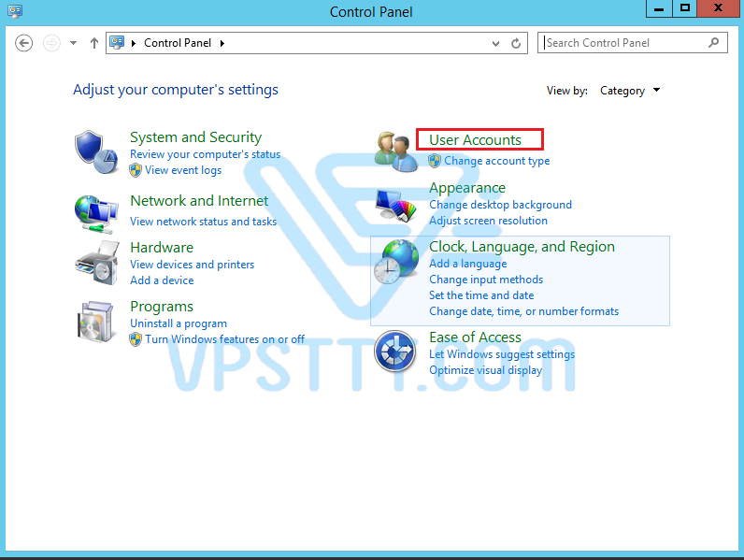The width and height of the screenshot is (744, 560).
Task: Open User Accounts category
Action: click(x=475, y=140)
